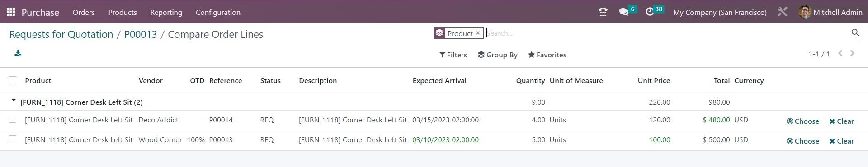Open the debug tools wrench icon

783,12
